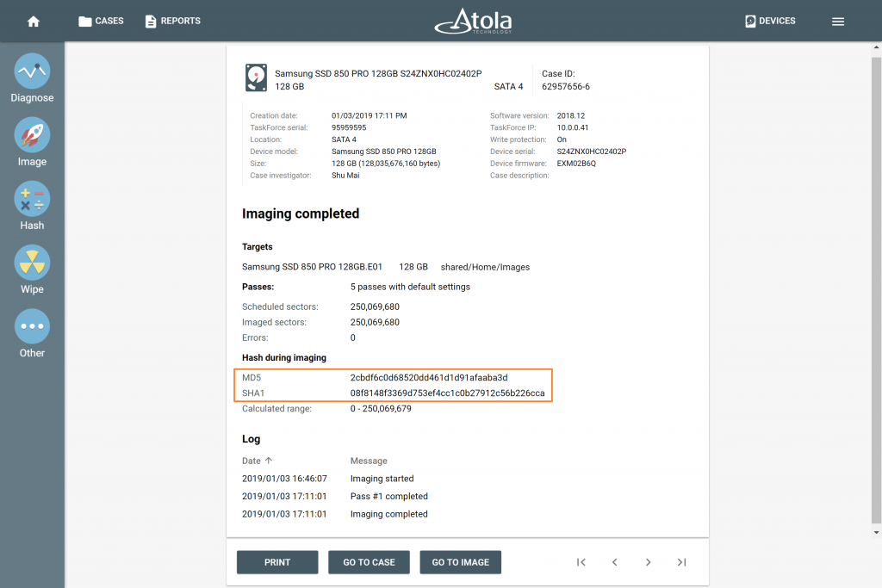
Task: Click the SATA 4 port label in header
Action: 508,87
